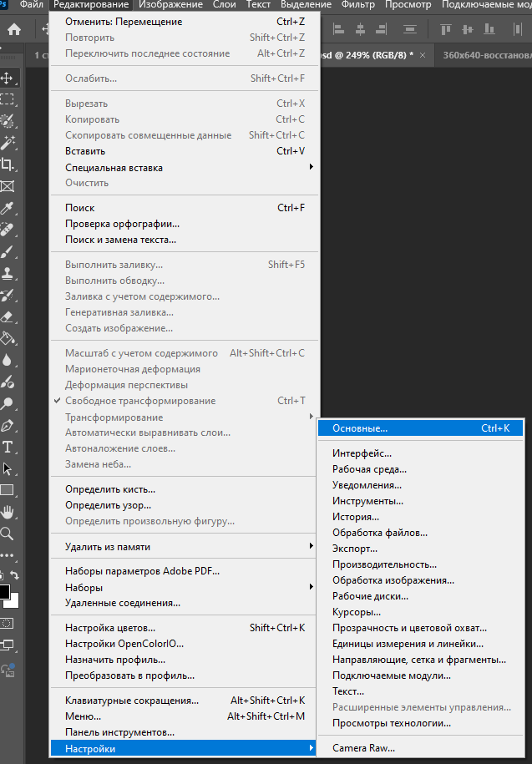The height and width of the screenshot is (764, 532).
Task: Click the Home icon
Action: coord(14,30)
